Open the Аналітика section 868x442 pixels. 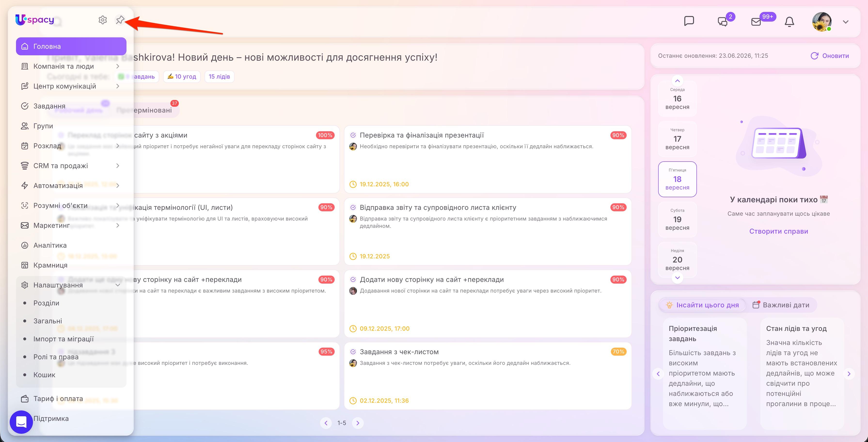coord(71,245)
